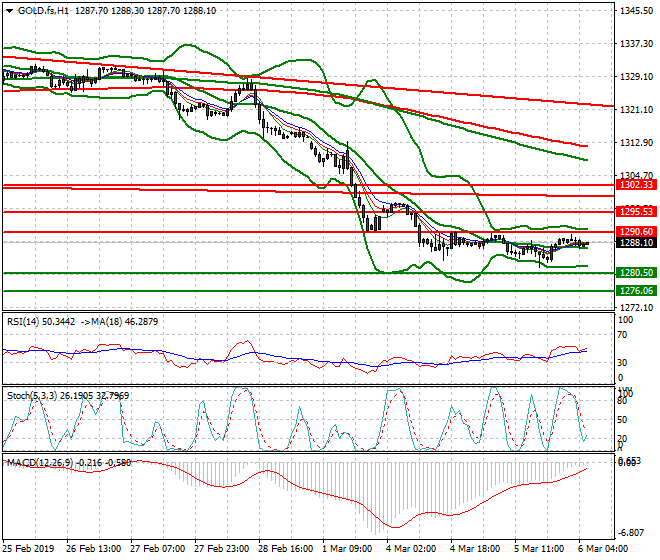Click the 27 Feb 07:00 time label
Image resolution: width=660 pixels, height=560 pixels.
[x=157, y=549]
